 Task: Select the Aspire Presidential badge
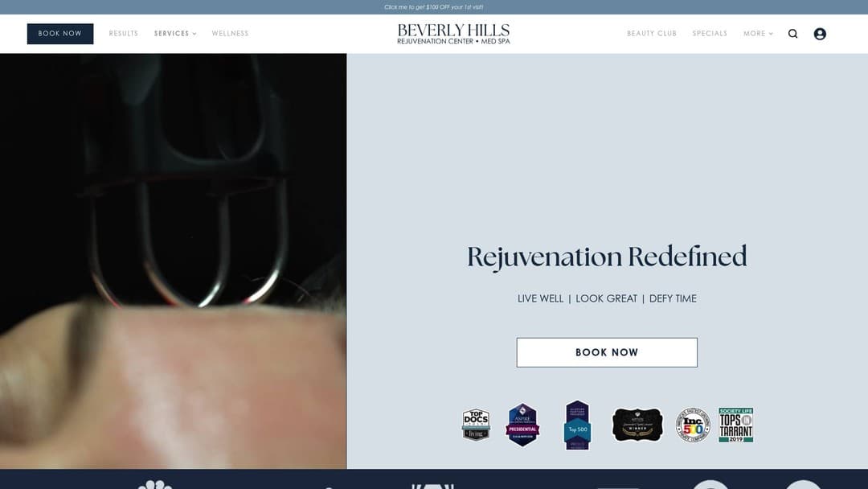(x=522, y=425)
